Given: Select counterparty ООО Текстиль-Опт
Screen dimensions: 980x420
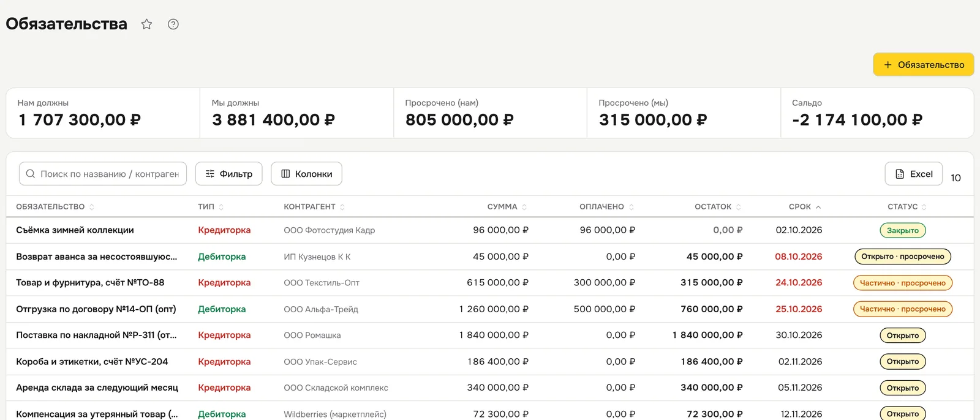Looking at the screenshot, I should [x=322, y=283].
